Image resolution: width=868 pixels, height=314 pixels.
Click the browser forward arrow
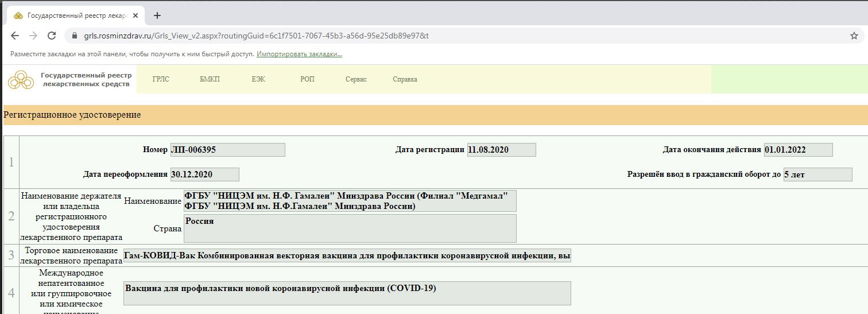pos(33,36)
